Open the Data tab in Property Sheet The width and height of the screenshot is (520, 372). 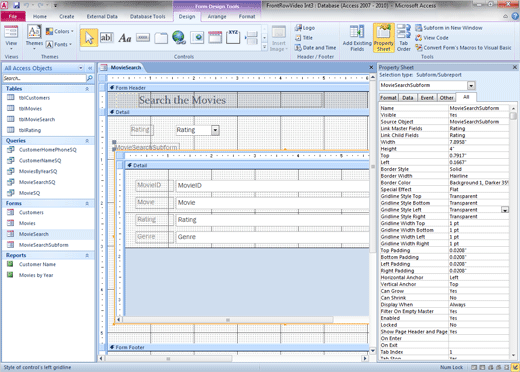coord(407,98)
